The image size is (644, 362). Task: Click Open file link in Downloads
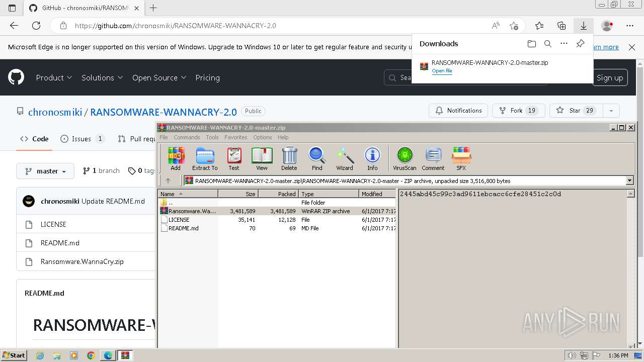pos(442,71)
